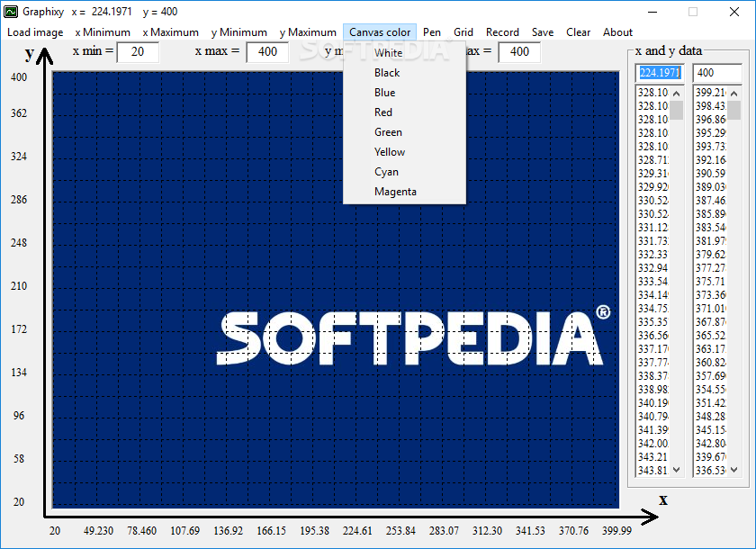
Task: Open the Pen menu
Action: pyautogui.click(x=432, y=32)
